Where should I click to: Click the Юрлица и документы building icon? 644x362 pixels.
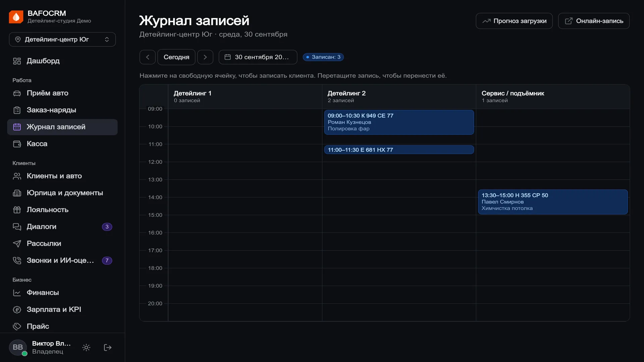click(17, 193)
